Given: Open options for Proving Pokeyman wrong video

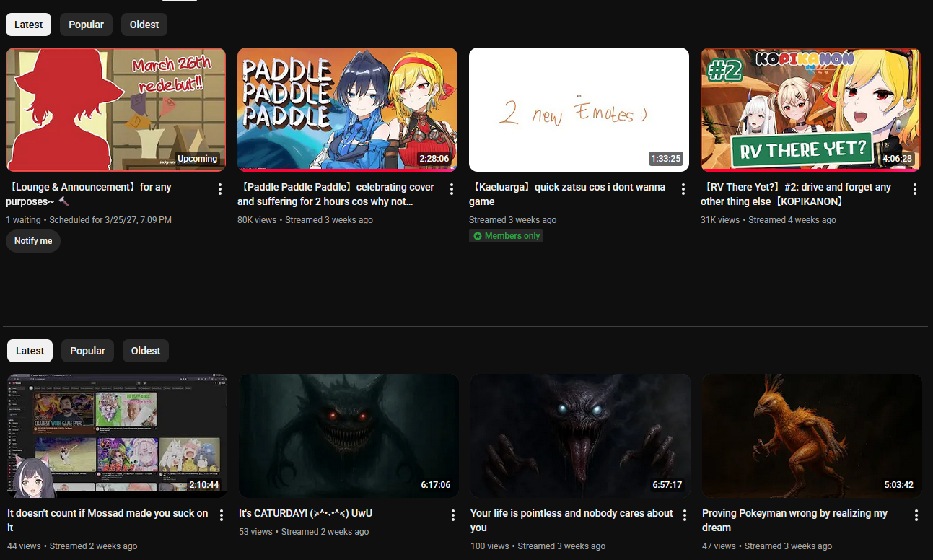Looking at the screenshot, I should [x=916, y=515].
